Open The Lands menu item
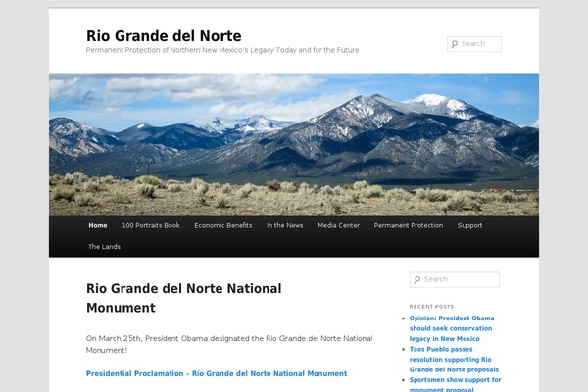Screen dimensions: 588x392 tap(104, 247)
